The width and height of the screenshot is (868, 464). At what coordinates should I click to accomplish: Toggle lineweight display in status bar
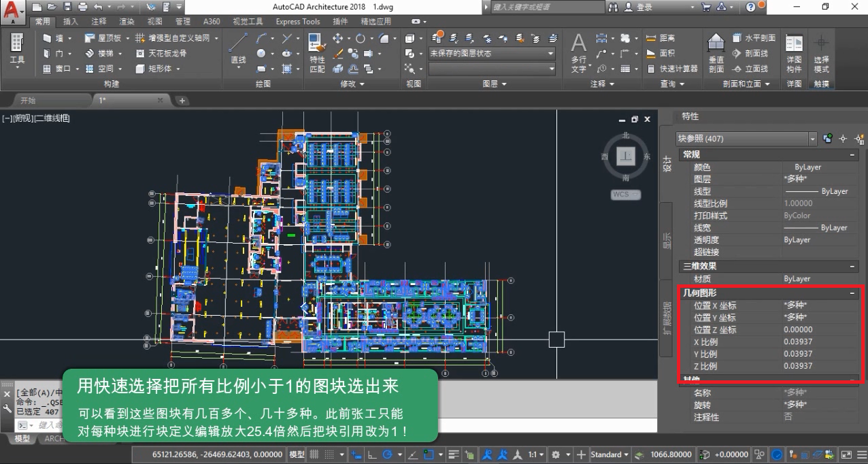tap(452, 454)
